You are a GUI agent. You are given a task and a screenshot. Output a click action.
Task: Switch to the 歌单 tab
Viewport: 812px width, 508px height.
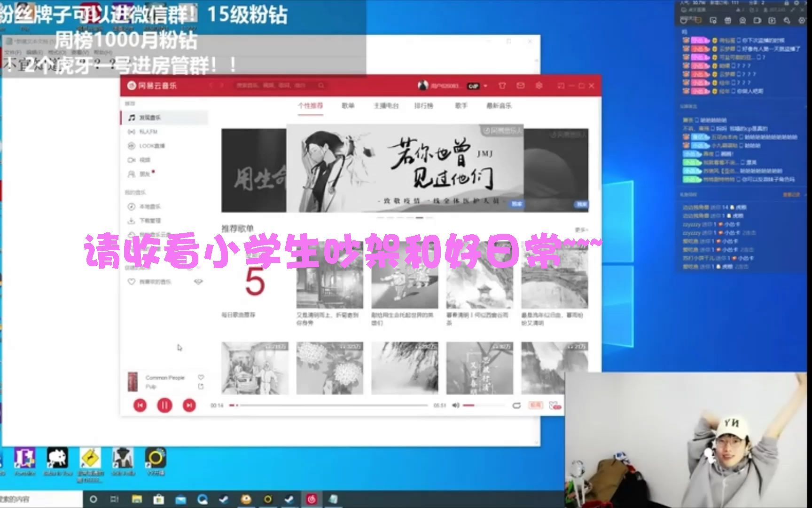[348, 106]
